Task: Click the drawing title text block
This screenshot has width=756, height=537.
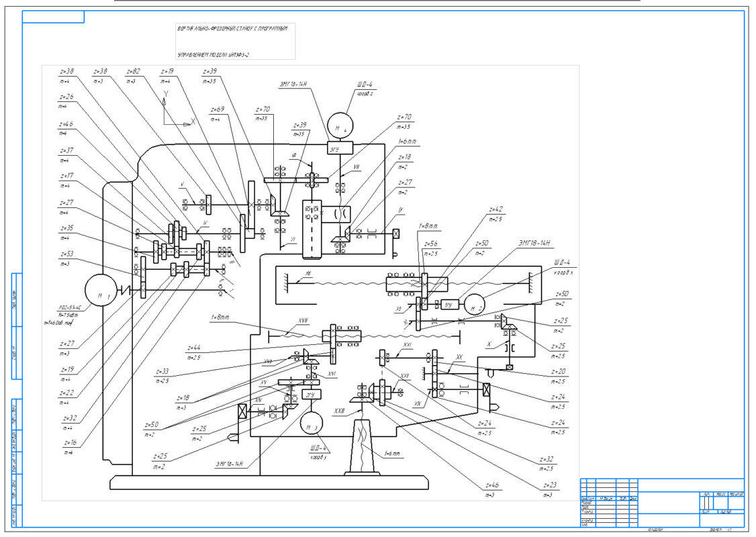Action: 235,41
